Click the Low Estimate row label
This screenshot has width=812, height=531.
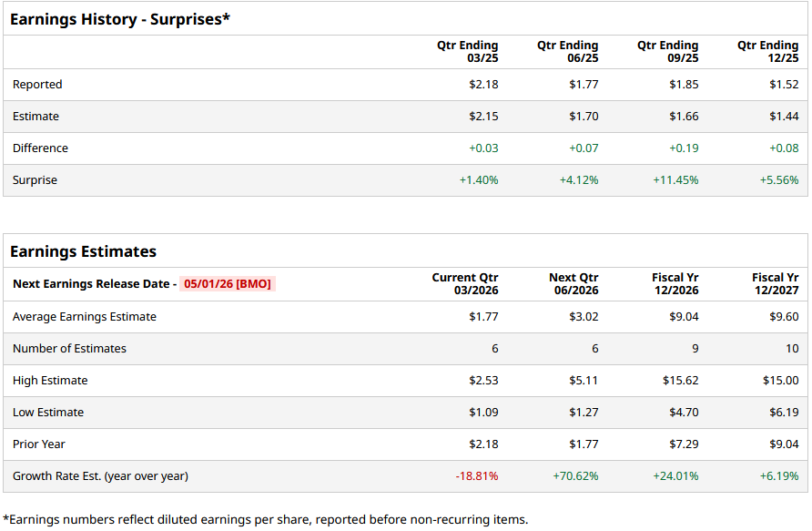tap(48, 413)
